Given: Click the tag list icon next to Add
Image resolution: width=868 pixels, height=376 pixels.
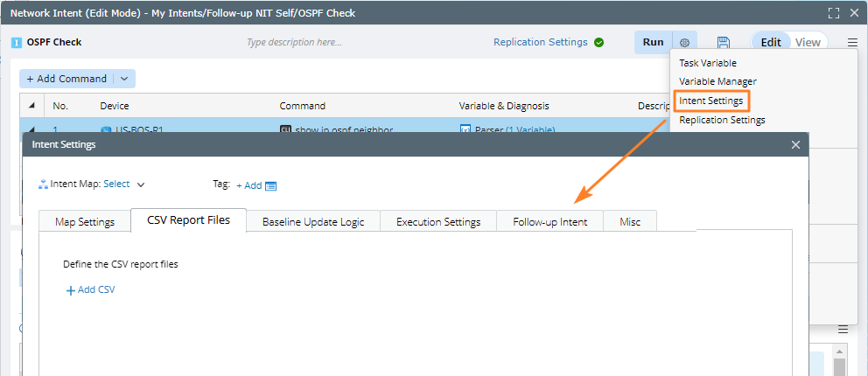Looking at the screenshot, I should click(x=270, y=185).
